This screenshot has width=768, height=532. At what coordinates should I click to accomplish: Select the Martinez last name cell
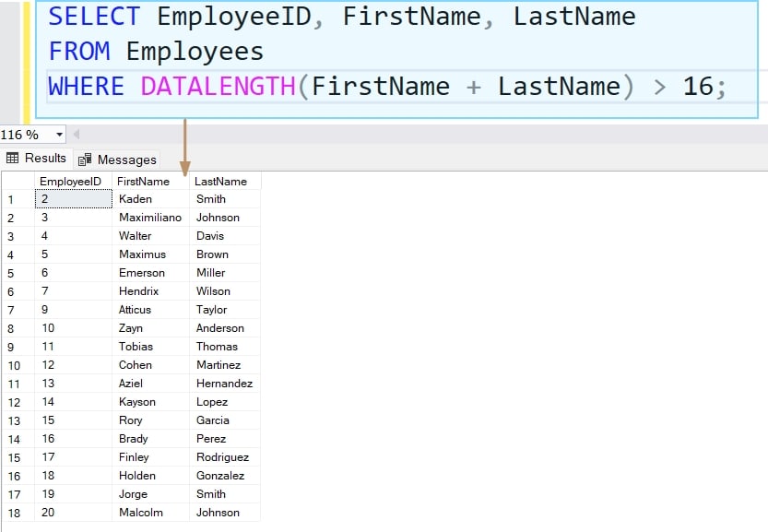pyautogui.click(x=225, y=365)
